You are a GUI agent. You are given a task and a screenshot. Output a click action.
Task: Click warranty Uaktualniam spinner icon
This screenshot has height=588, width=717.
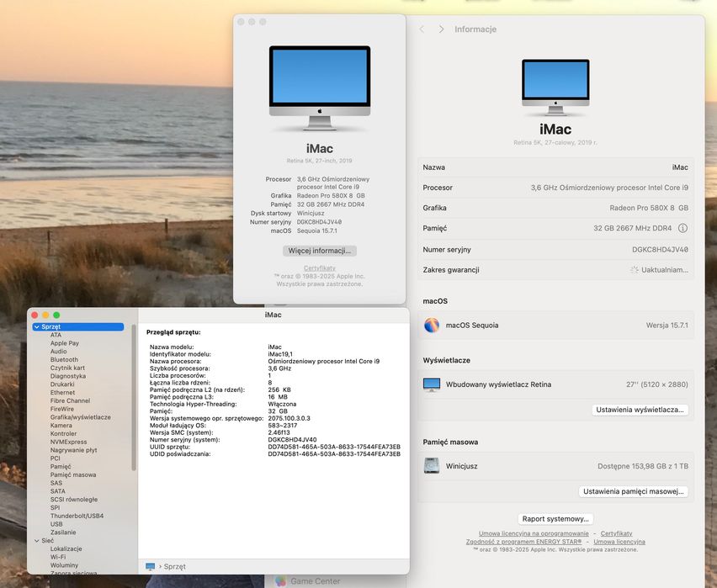(634, 270)
